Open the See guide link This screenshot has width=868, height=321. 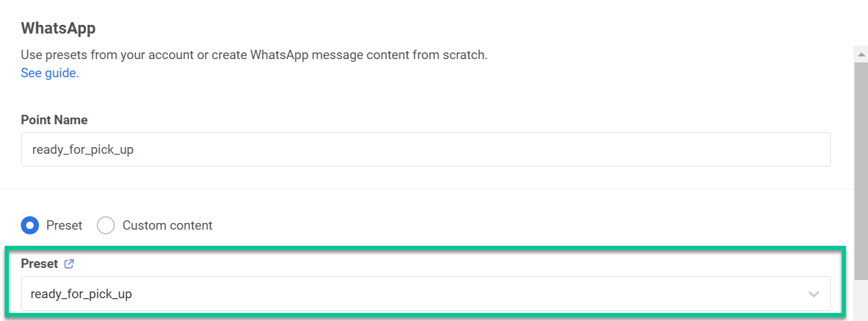click(50, 73)
